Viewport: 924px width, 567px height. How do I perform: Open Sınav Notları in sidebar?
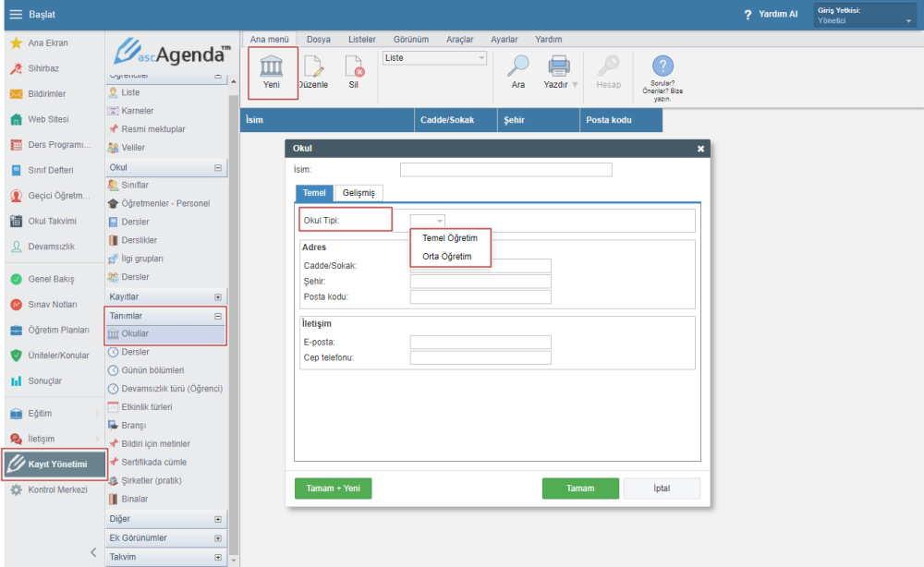54,305
